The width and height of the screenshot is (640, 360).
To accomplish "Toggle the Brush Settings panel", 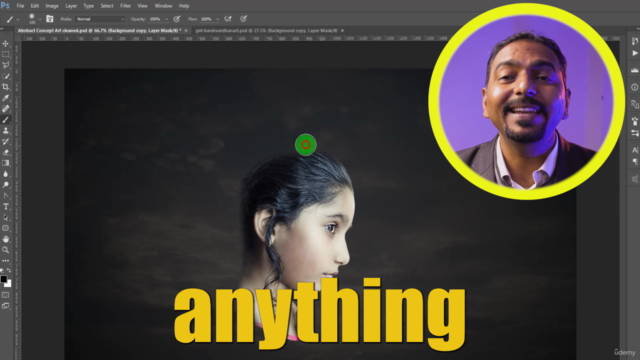I will point(50,19).
